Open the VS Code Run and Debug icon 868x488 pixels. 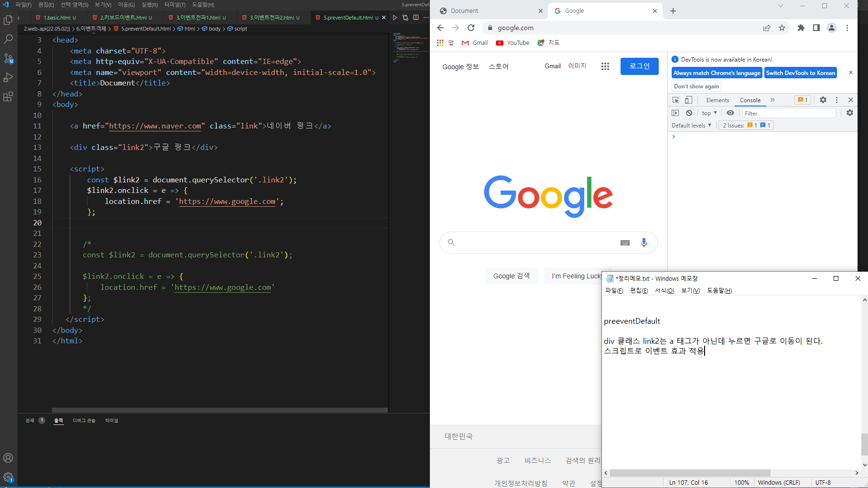[x=8, y=77]
